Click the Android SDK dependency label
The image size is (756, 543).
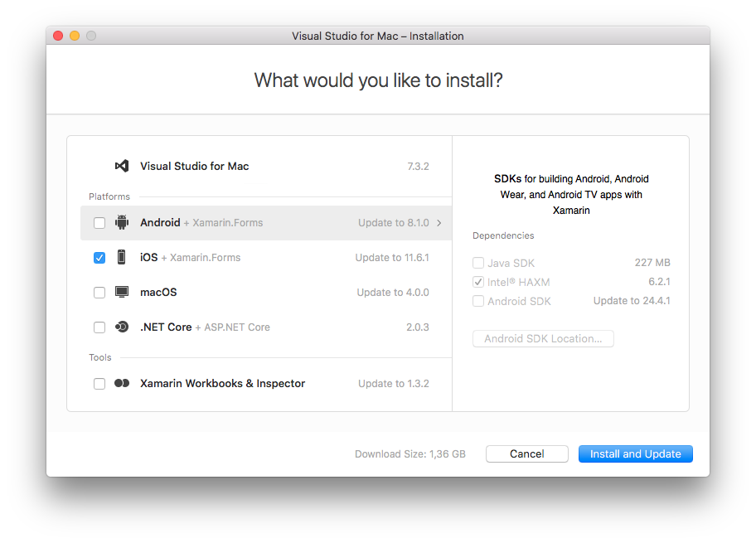click(x=519, y=302)
